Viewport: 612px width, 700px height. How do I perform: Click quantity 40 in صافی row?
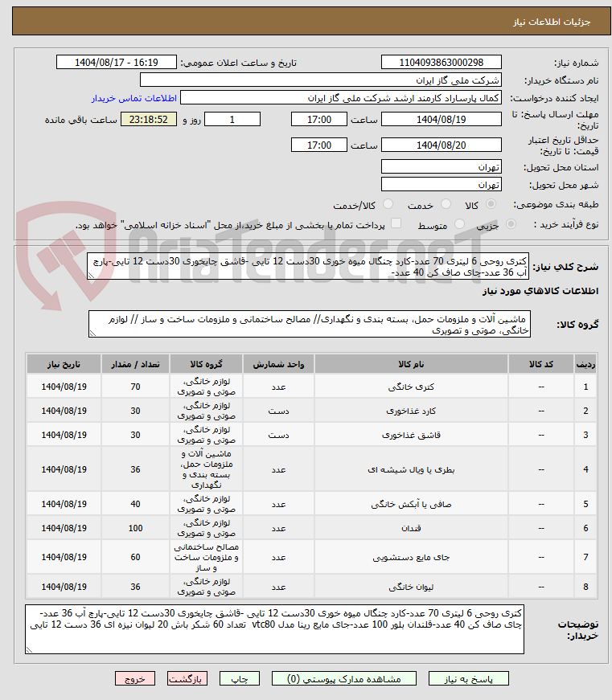135,504
